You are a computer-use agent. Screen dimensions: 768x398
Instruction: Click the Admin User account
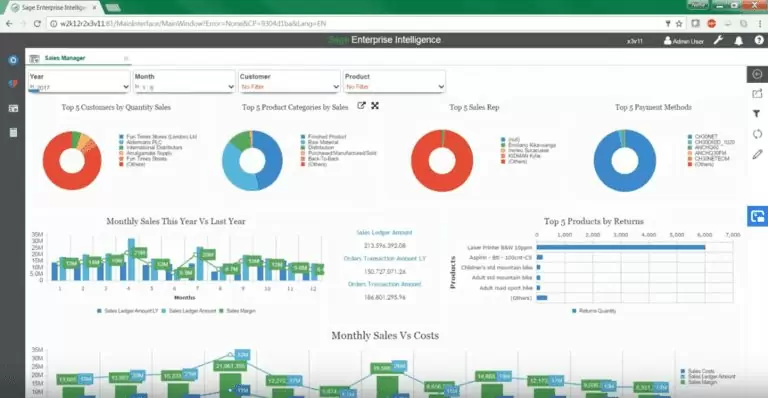coord(684,41)
